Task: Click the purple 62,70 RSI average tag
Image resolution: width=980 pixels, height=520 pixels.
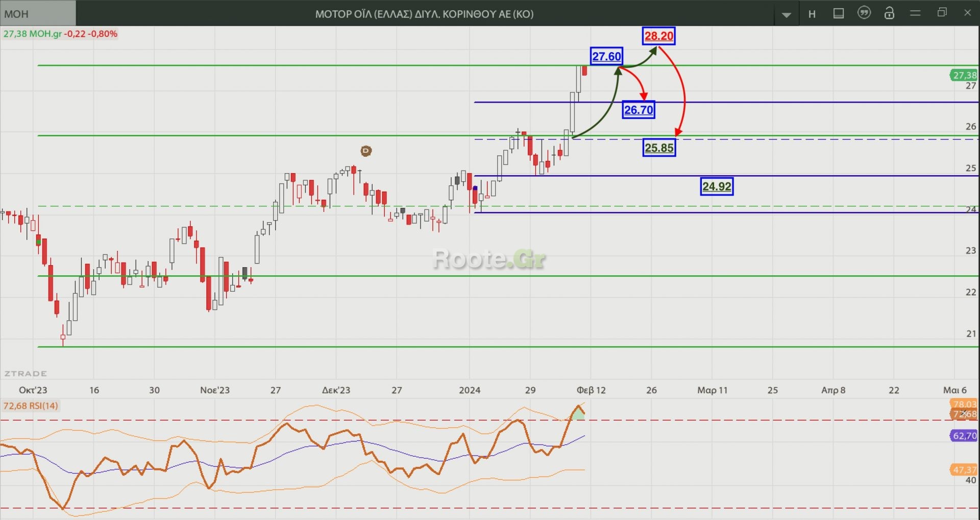Action: (x=964, y=436)
